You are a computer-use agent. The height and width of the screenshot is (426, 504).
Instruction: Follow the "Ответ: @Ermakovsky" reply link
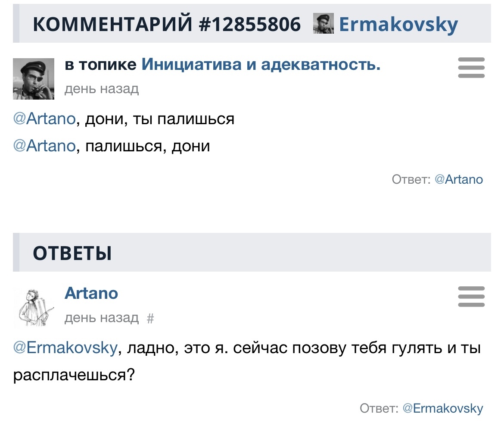click(x=443, y=408)
